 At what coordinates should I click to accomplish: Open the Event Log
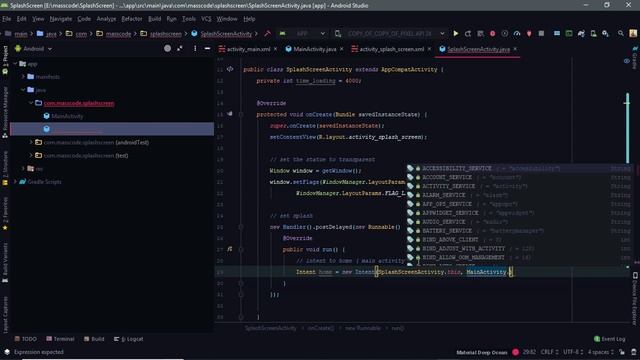pos(609,339)
